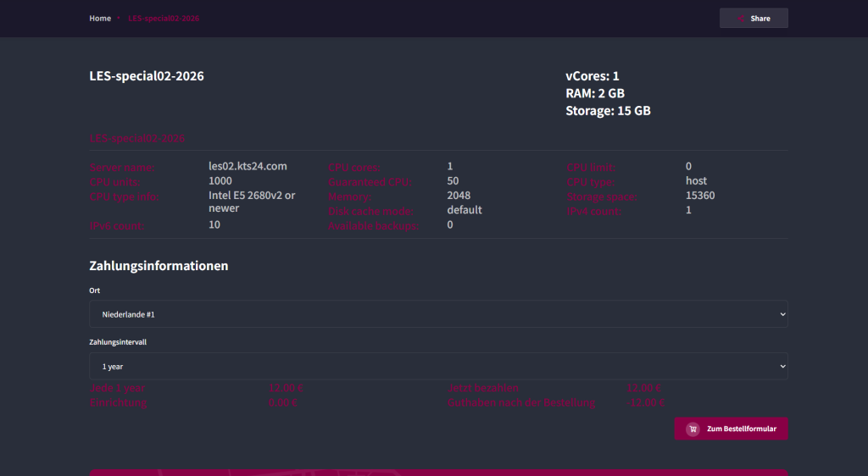Click the server name les02.kts24.com

pos(248,167)
